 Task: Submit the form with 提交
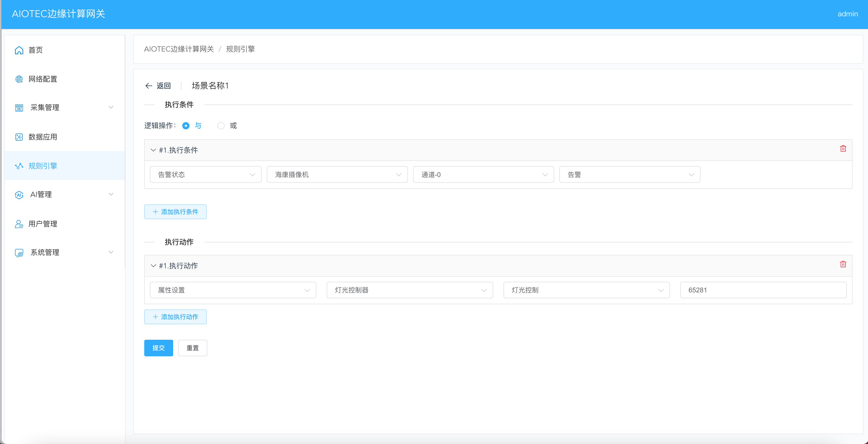pyautogui.click(x=159, y=348)
